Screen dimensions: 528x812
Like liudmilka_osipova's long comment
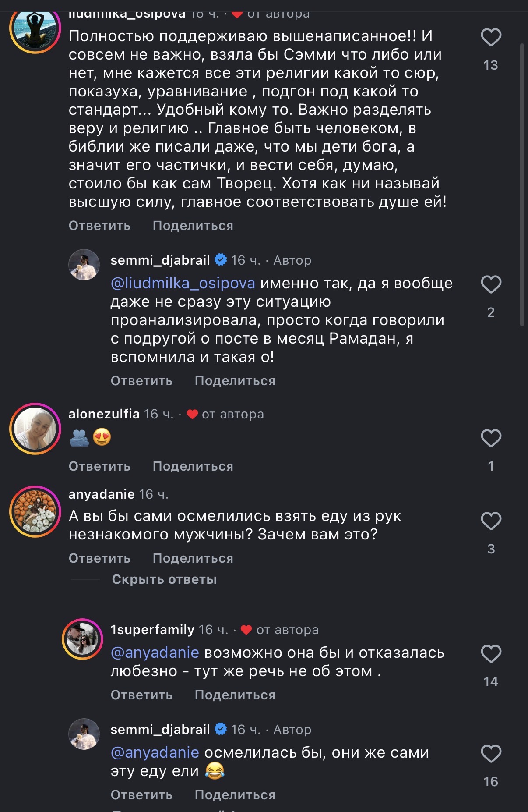tap(491, 38)
